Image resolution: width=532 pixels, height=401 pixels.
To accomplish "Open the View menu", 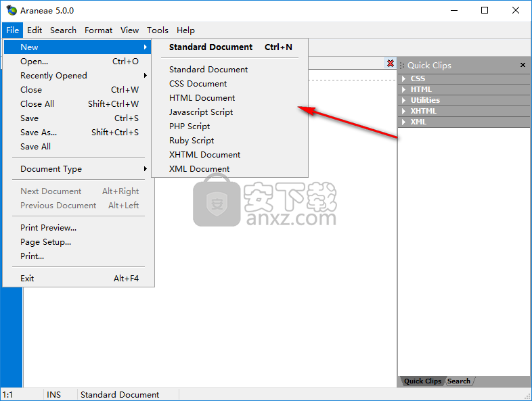I will coord(129,30).
